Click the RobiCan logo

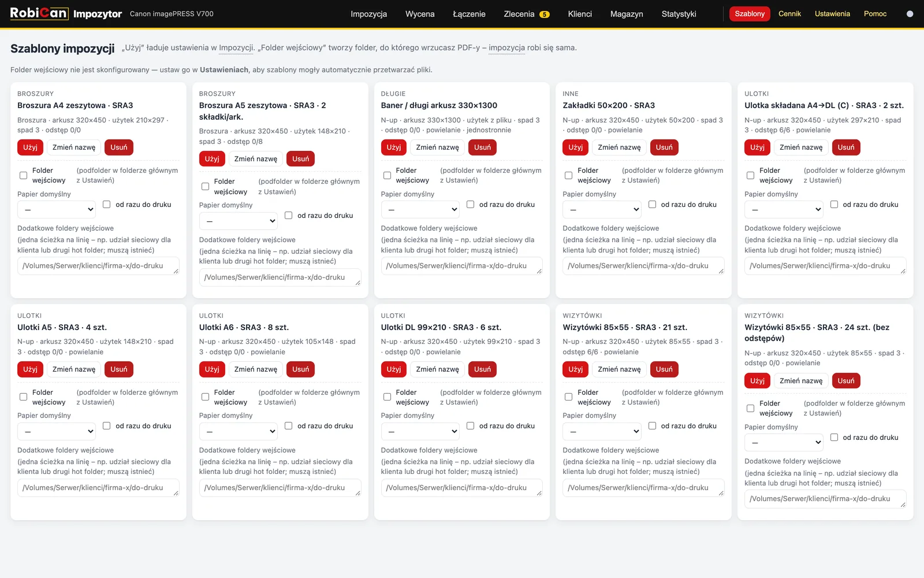coord(39,13)
